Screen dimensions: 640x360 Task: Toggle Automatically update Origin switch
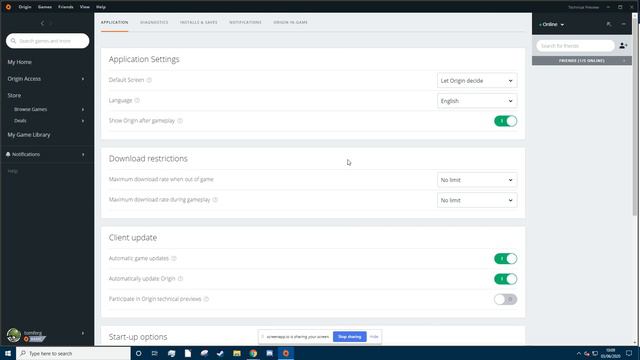(505, 279)
